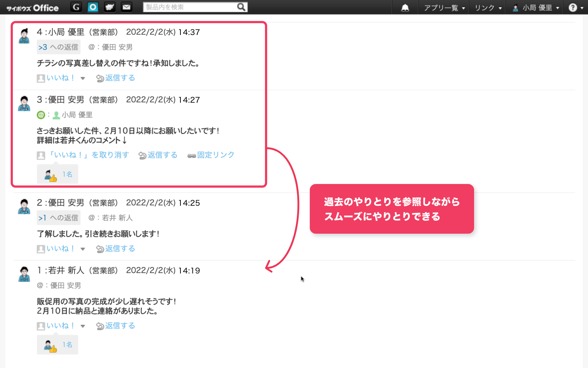The image size is (588, 368).
Task: Expand the アプリ一覧 dropdown
Action: coord(444,8)
